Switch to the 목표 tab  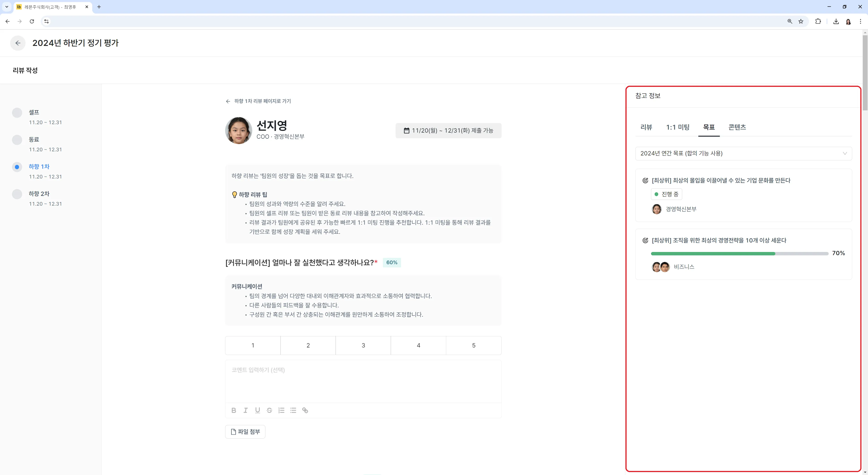[x=709, y=127]
